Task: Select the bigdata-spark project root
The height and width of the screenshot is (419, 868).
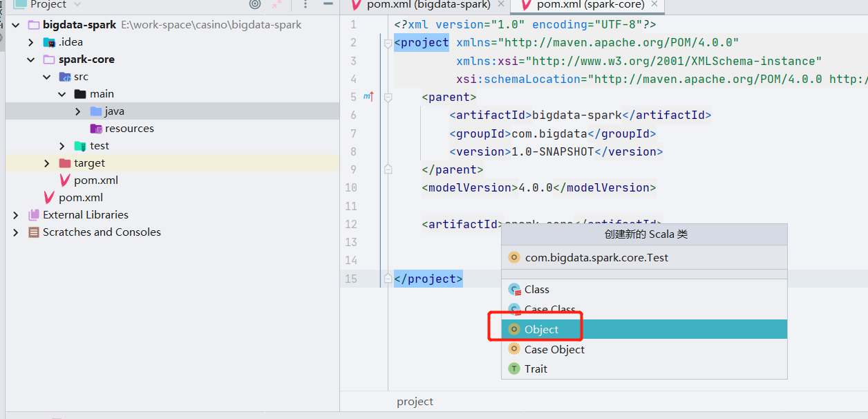Action: 172,25
